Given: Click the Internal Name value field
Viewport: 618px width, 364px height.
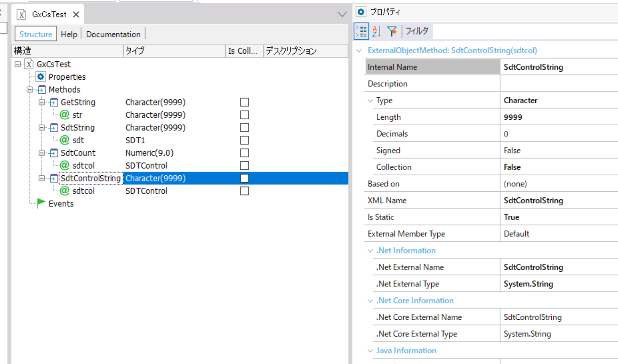Looking at the screenshot, I should [559, 67].
